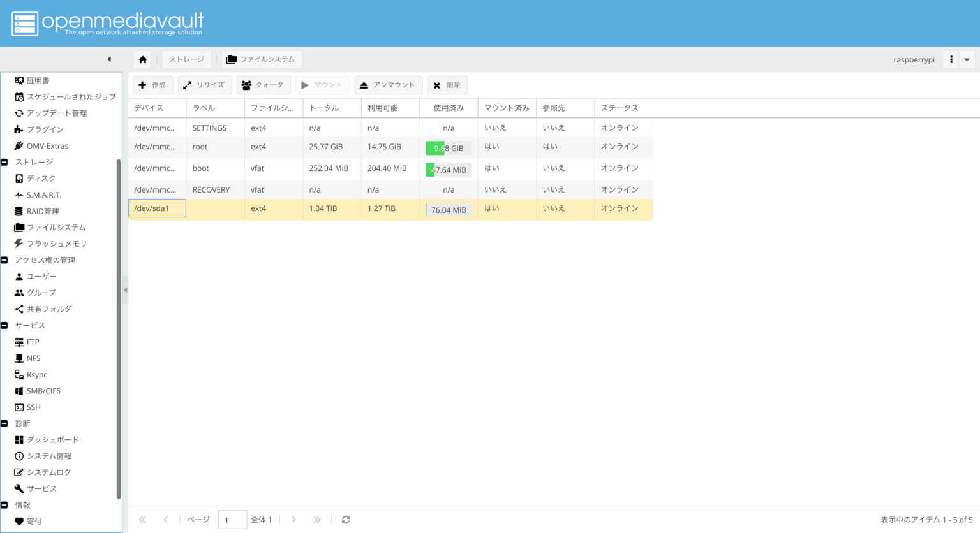This screenshot has height=533, width=980.
Task: Collapse the 診断 tree section
Action: point(4,424)
